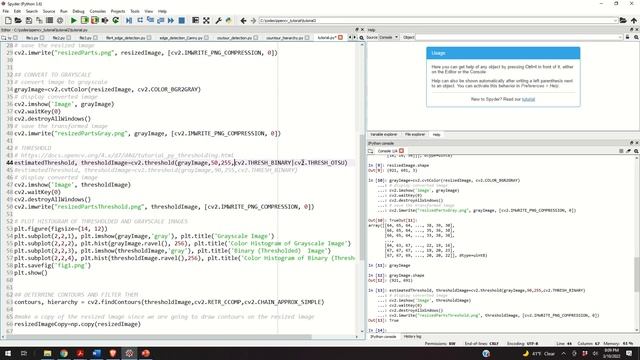Step into function while debugging
Image resolution: width=640 pixels, height=360 pixels.
click(150, 20)
